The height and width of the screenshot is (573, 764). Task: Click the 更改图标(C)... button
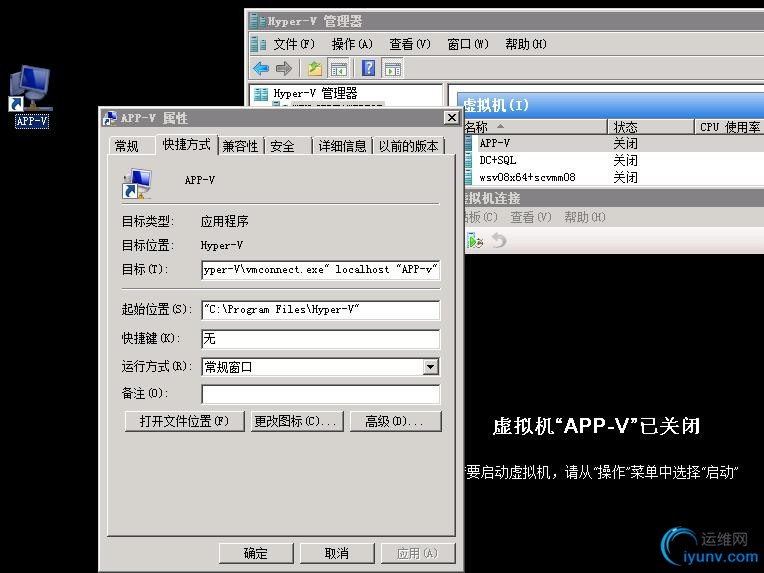point(297,421)
